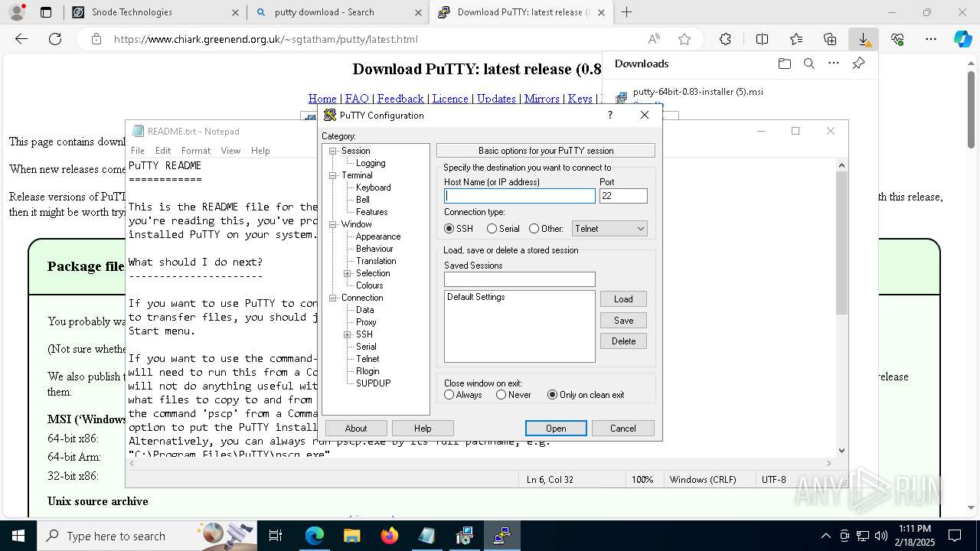Expand the Selection tree node
Screen dimensions: 980x551
tap(348, 273)
